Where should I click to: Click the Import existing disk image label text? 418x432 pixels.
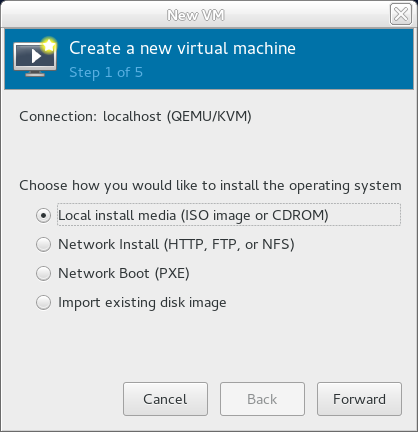[142, 303]
